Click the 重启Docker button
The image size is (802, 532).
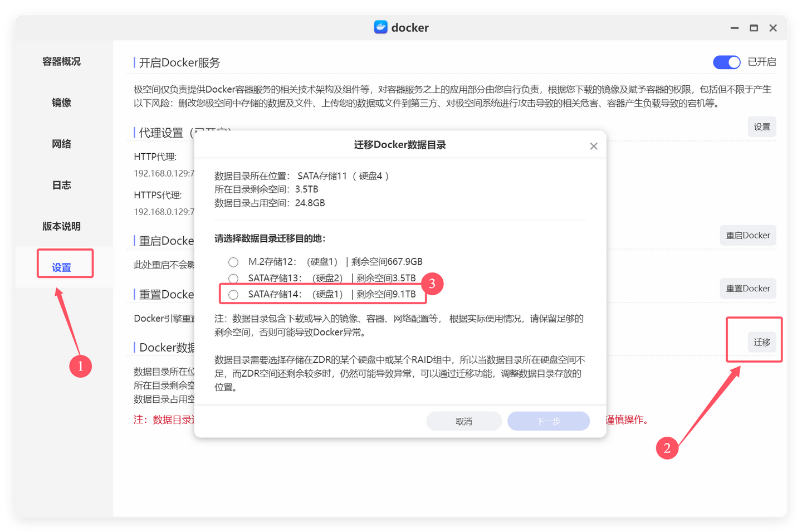(748, 235)
